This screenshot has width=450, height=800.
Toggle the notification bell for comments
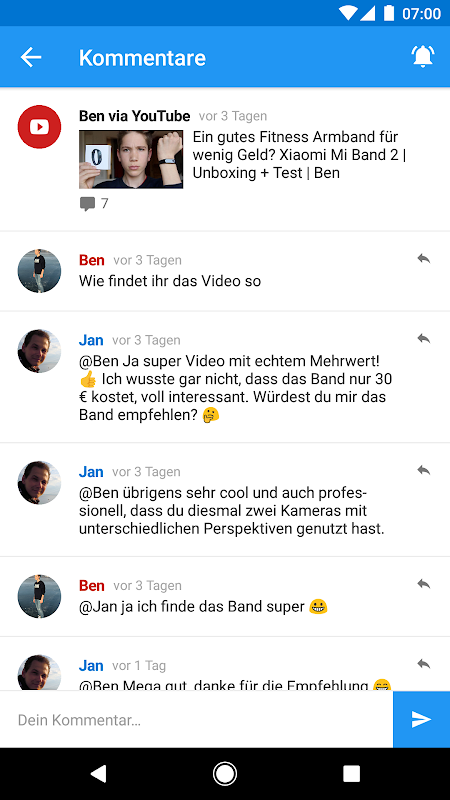422,57
